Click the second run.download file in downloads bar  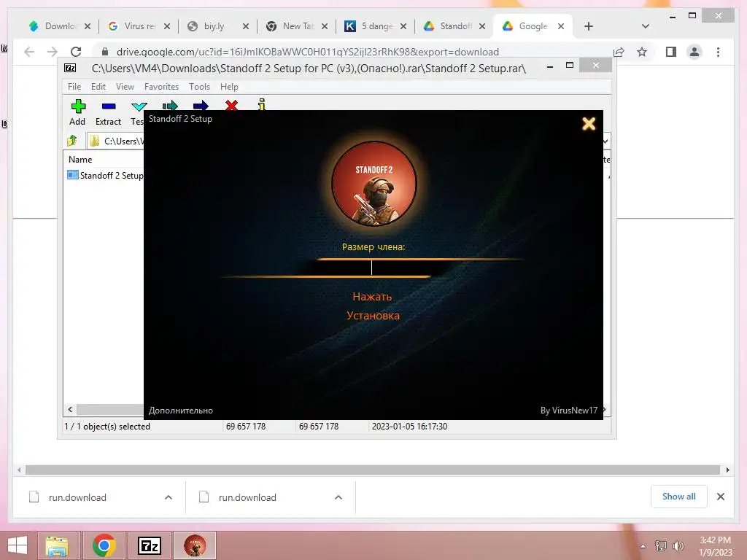247,497
